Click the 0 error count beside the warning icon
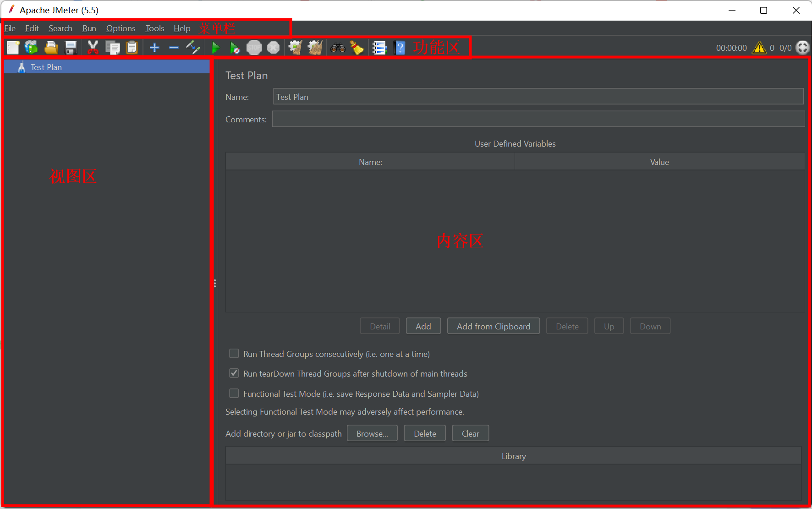The height and width of the screenshot is (509, 812). pos(772,48)
